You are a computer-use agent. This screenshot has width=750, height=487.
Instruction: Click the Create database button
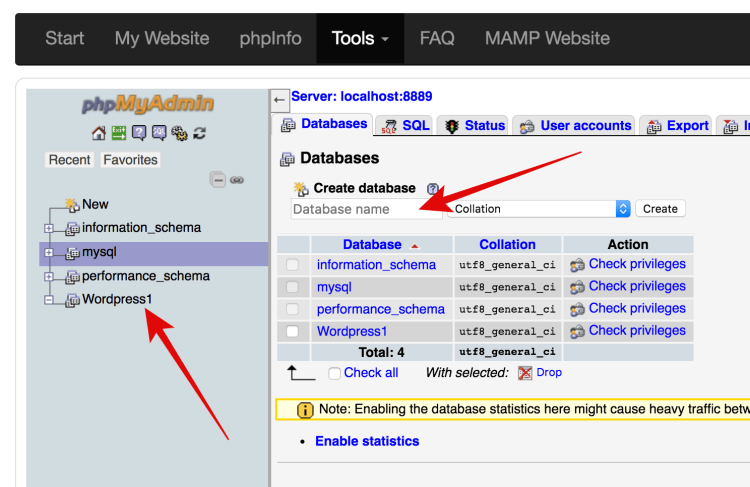[660, 209]
